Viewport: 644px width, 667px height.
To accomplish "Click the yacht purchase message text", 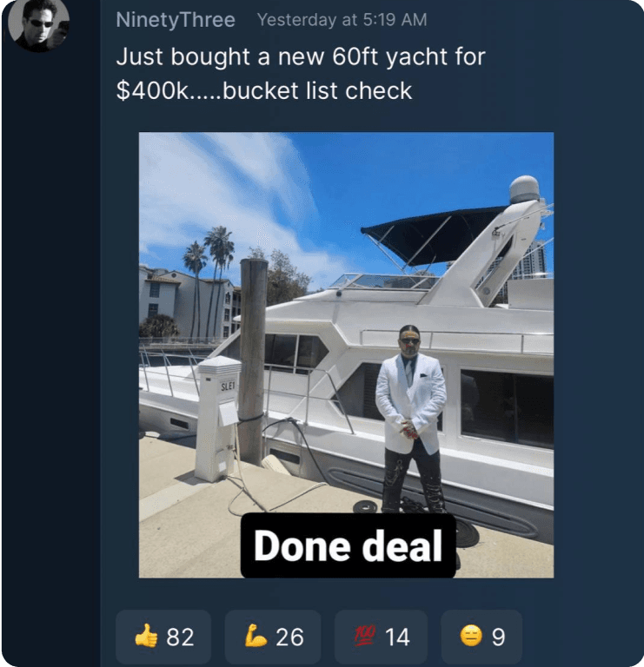I will pos(300,74).
